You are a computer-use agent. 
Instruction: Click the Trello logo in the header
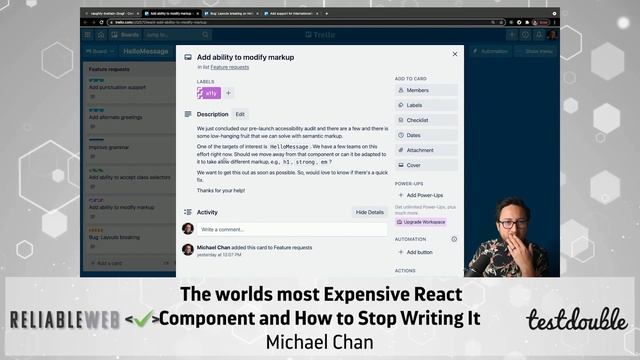point(320,35)
